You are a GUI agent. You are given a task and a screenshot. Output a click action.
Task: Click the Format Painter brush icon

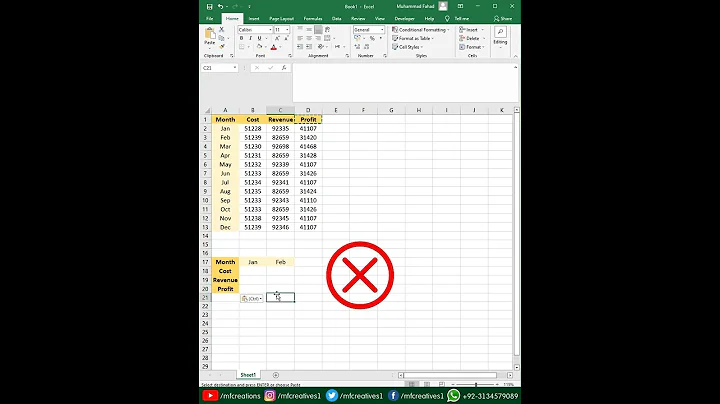pos(222,47)
